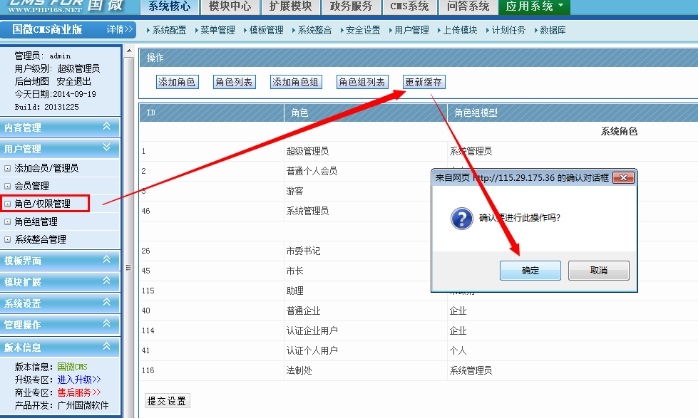
Task: Confirm the dialog with 确定 button
Action: pyautogui.click(x=530, y=270)
